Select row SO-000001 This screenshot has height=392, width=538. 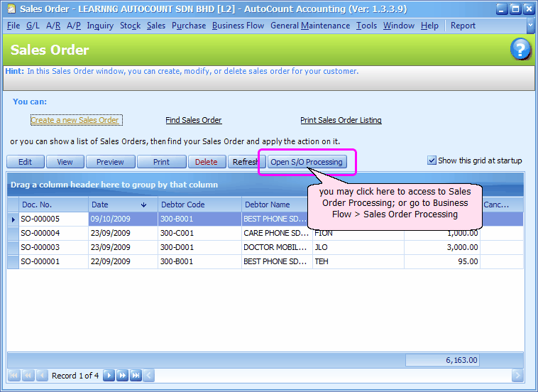click(x=265, y=261)
